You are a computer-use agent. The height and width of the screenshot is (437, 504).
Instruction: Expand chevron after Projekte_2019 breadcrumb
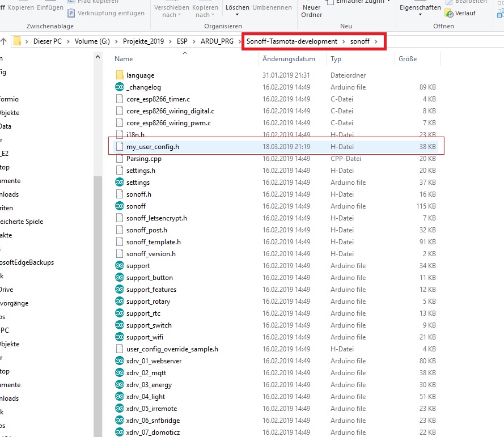click(x=170, y=41)
